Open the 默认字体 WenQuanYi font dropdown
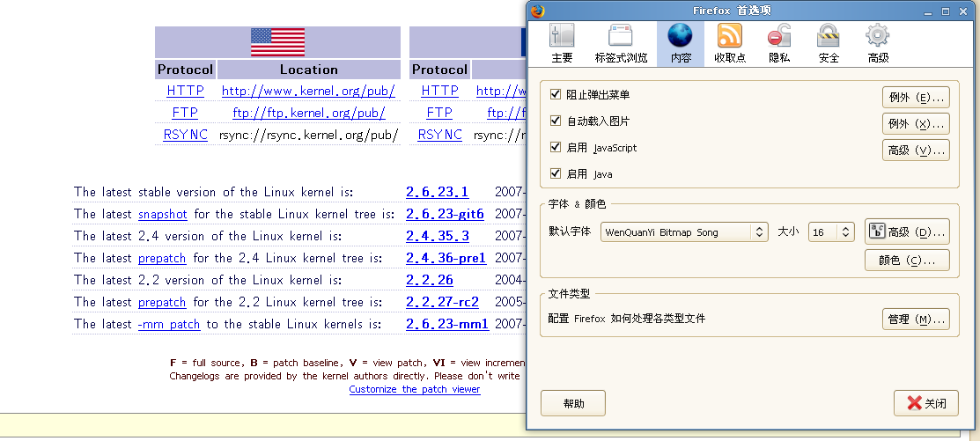The width and height of the screenshot is (980, 441). click(684, 232)
